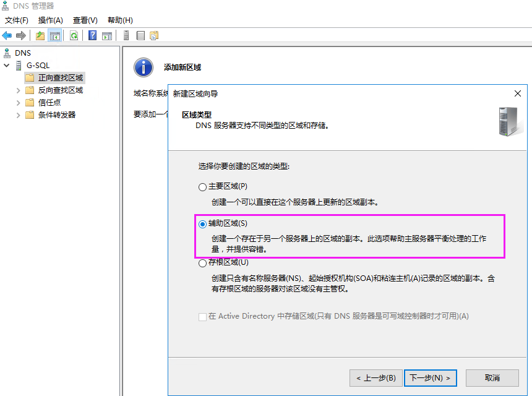532x396 pixels.
Task: Open the 文件(F) menu
Action: (x=16, y=20)
